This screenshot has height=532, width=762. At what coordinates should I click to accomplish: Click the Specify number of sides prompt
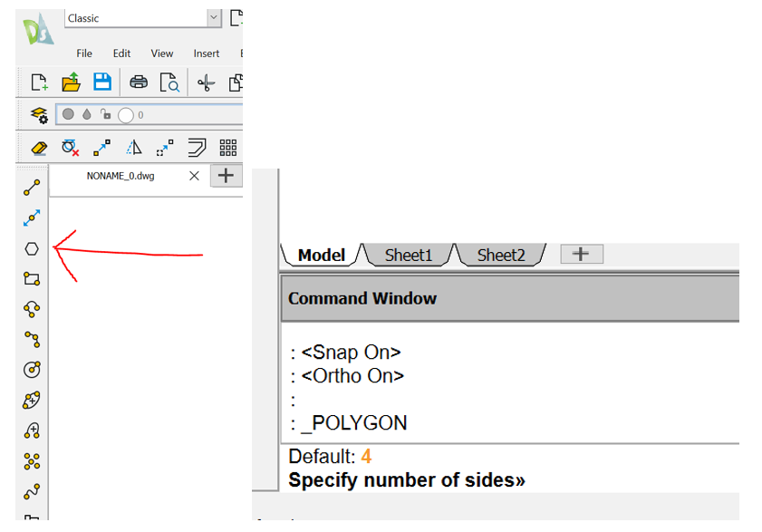click(x=407, y=480)
